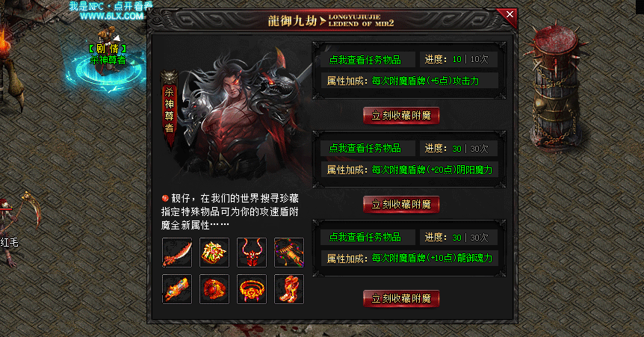Select the red shield item icon

click(214, 289)
